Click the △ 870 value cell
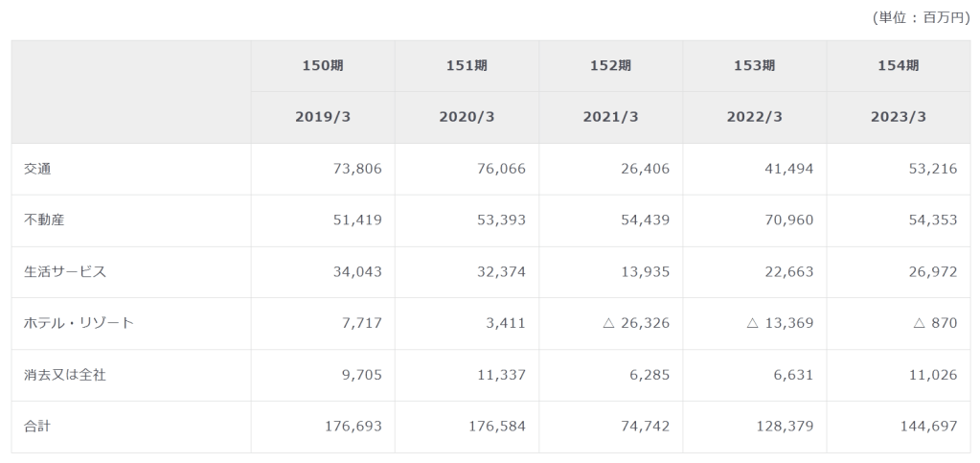 tap(935, 323)
